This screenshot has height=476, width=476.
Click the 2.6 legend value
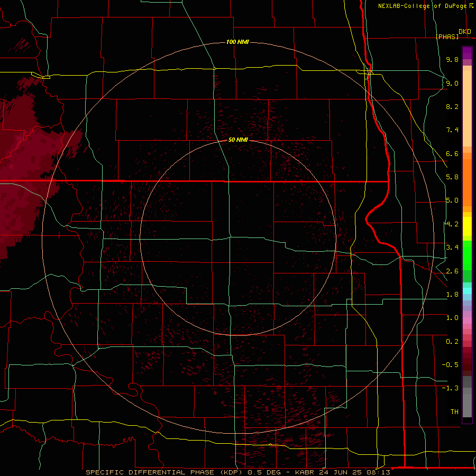[452, 271]
